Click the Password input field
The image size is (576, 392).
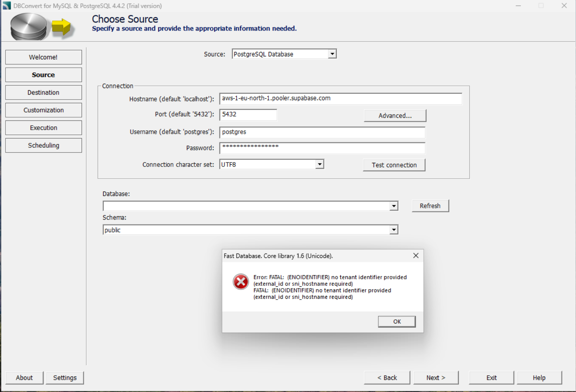coord(322,148)
